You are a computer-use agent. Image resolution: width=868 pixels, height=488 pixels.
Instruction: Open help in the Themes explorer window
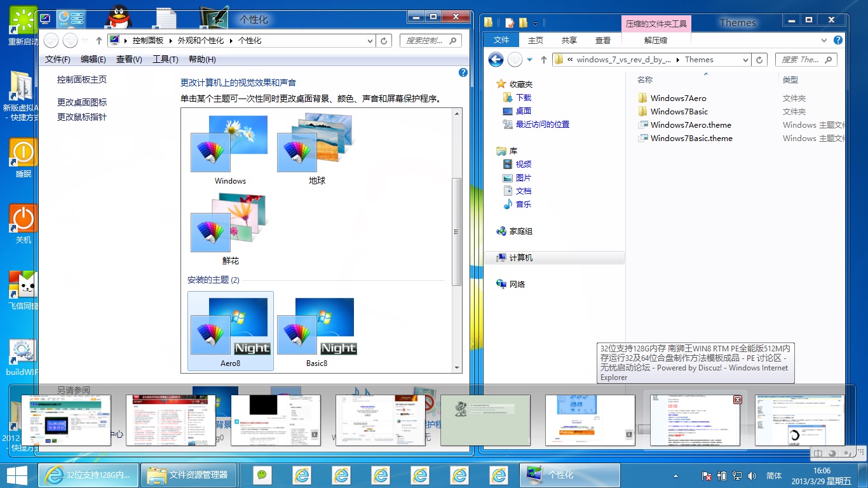coord(837,40)
